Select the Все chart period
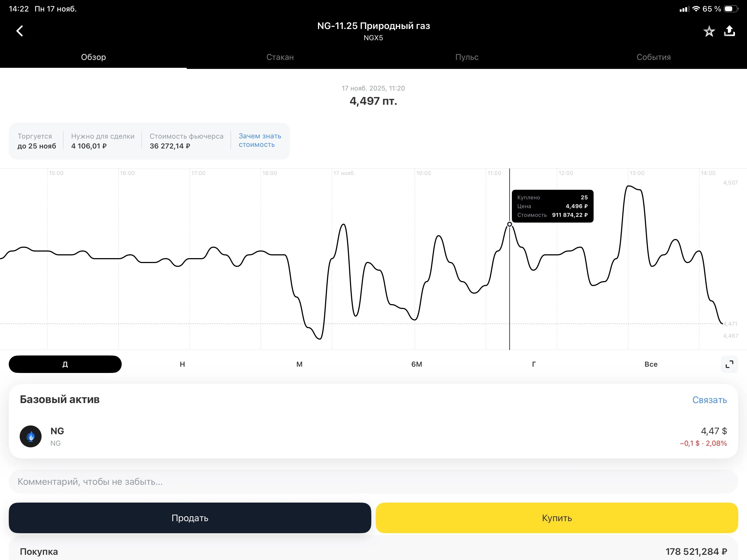This screenshot has height=560, width=747. coord(651,364)
